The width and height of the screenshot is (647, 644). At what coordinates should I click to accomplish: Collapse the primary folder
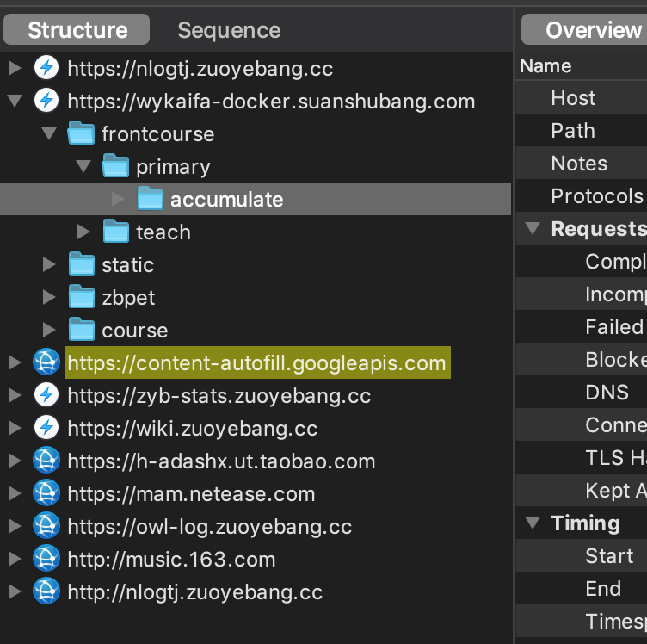coord(83,166)
